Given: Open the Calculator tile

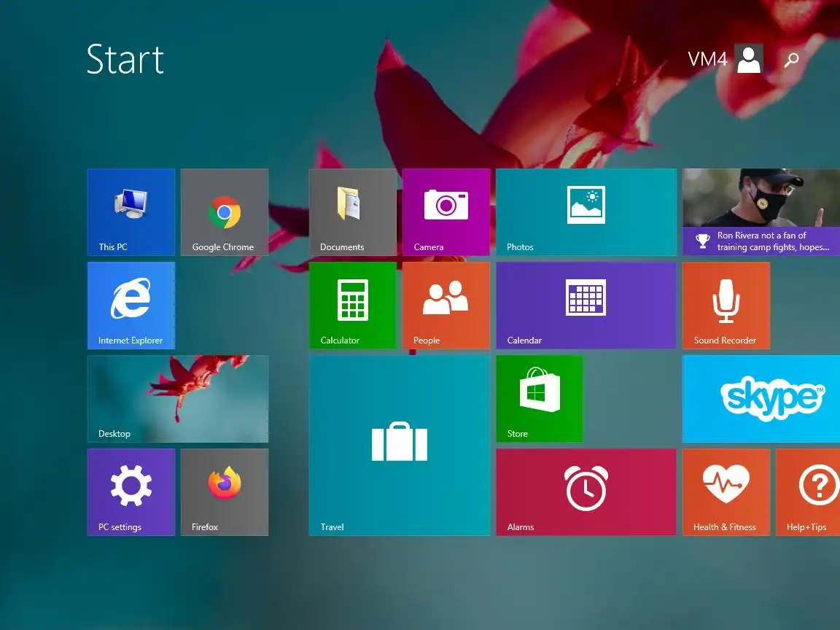Looking at the screenshot, I should coord(352,306).
